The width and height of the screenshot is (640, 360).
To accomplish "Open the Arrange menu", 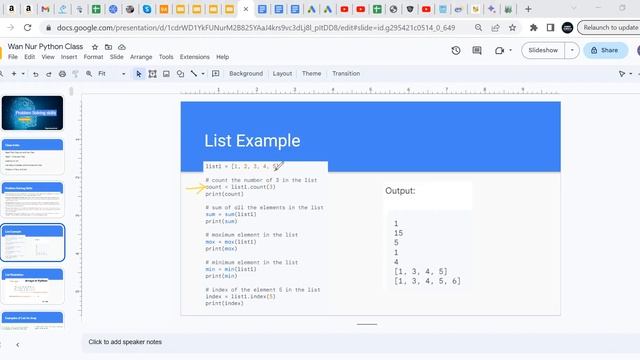I will 141,57.
